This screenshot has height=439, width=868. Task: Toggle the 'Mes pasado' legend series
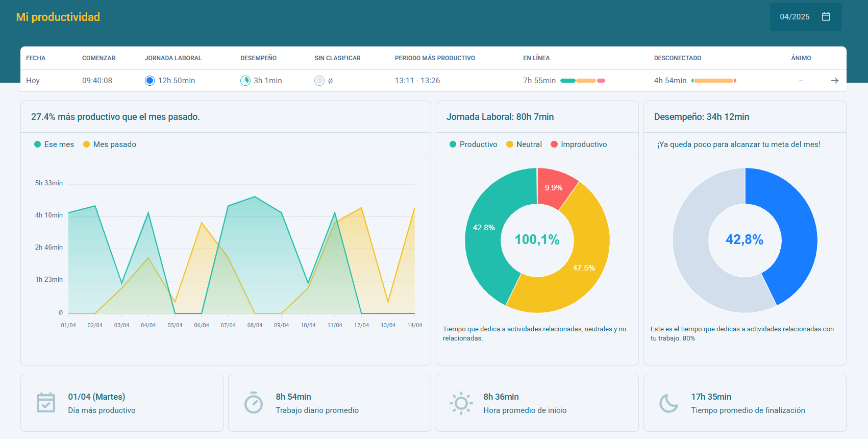109,144
